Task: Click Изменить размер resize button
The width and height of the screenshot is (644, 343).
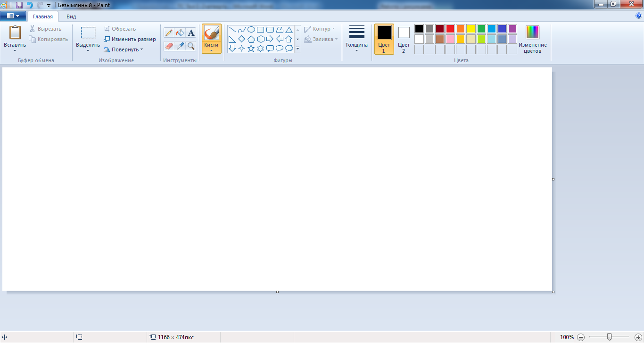Action: coord(130,39)
